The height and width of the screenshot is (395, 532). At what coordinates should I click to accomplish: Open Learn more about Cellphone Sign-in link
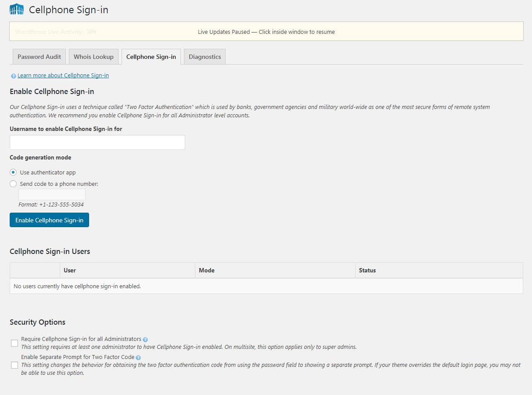click(x=63, y=75)
